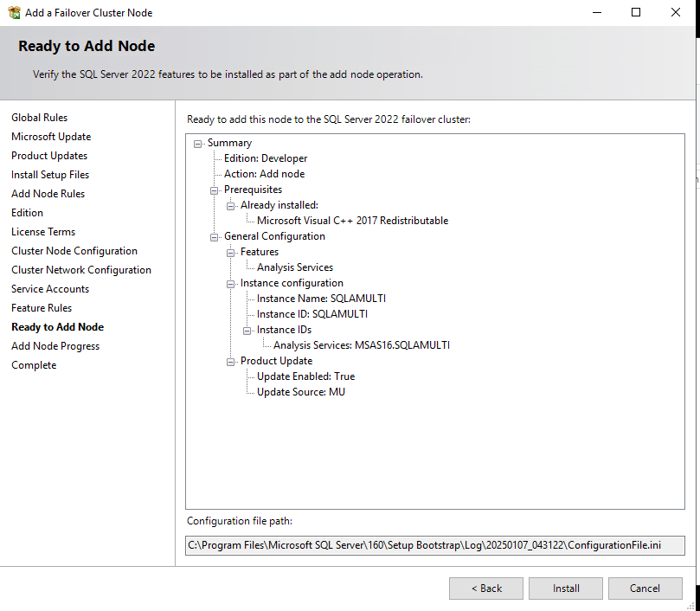Screen dimensions: 700x611
Task: Select Install Setup Files step
Action: click(x=50, y=175)
